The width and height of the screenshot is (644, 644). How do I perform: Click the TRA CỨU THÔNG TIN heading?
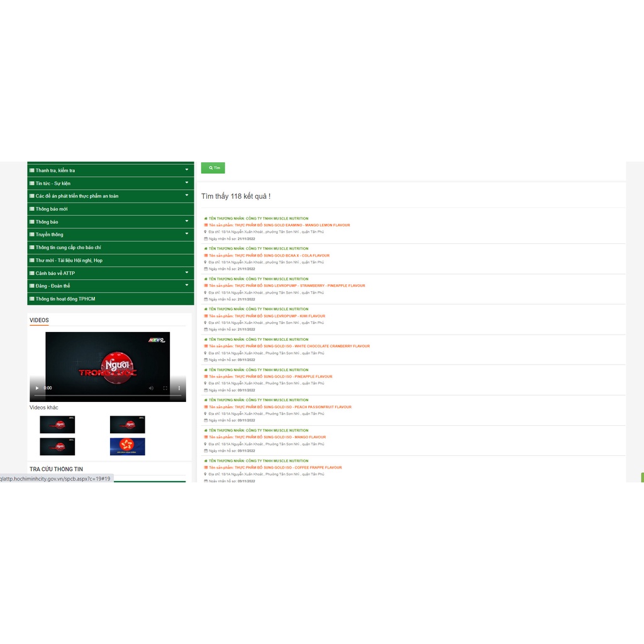pyautogui.click(x=56, y=469)
